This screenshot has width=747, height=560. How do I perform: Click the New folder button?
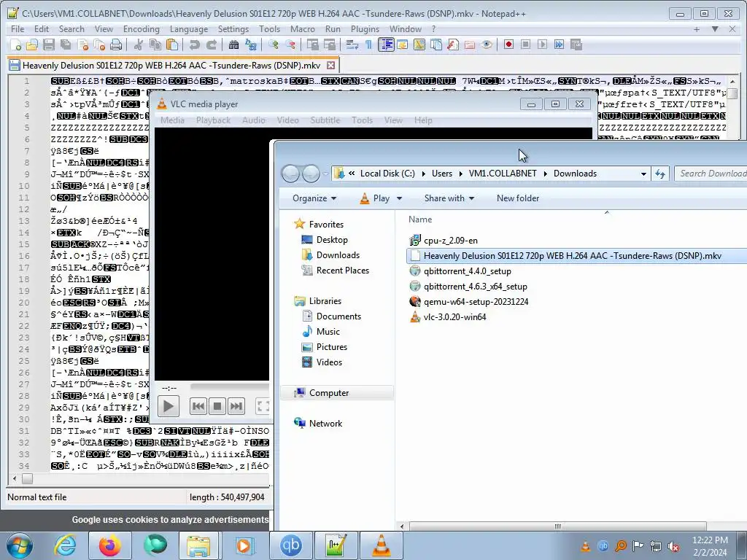(518, 198)
